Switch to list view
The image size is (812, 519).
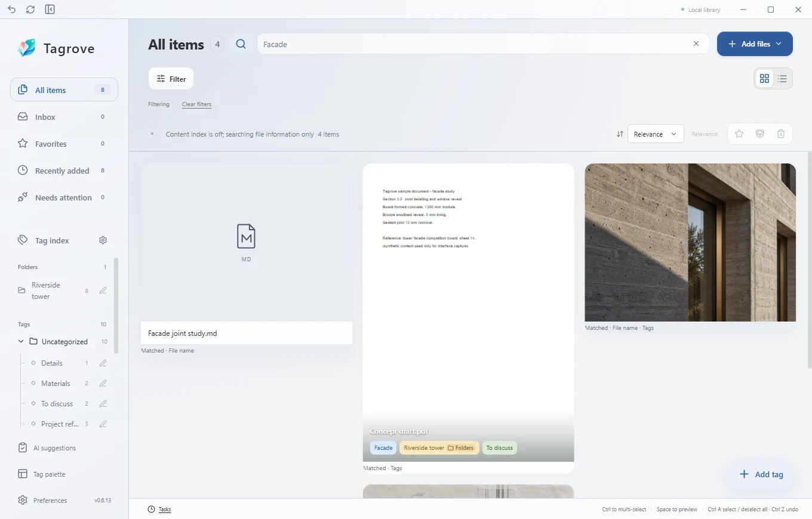click(x=782, y=78)
